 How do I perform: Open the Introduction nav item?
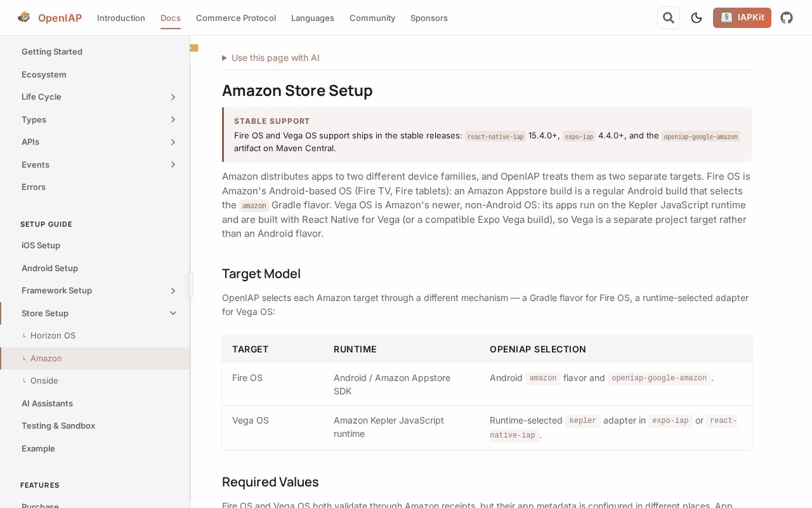tap(121, 18)
